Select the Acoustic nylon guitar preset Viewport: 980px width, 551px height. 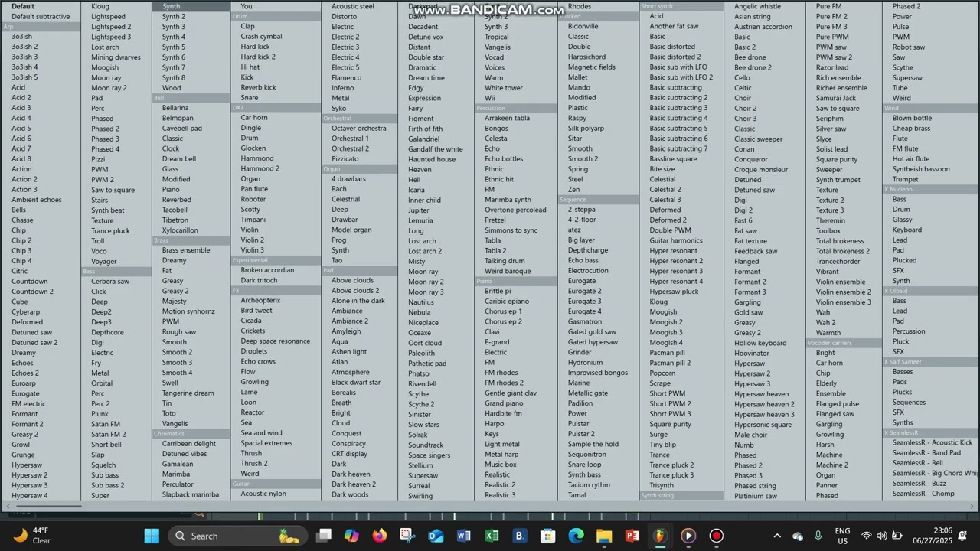click(x=263, y=494)
